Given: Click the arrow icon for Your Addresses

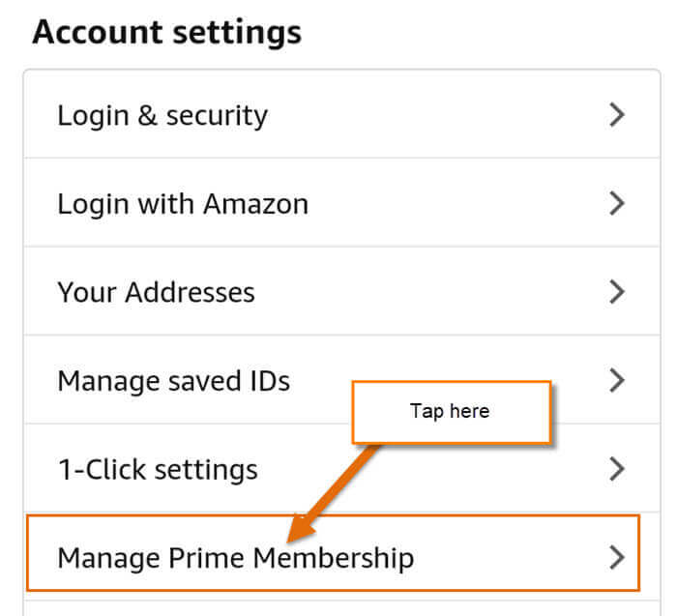Looking at the screenshot, I should point(617,292).
